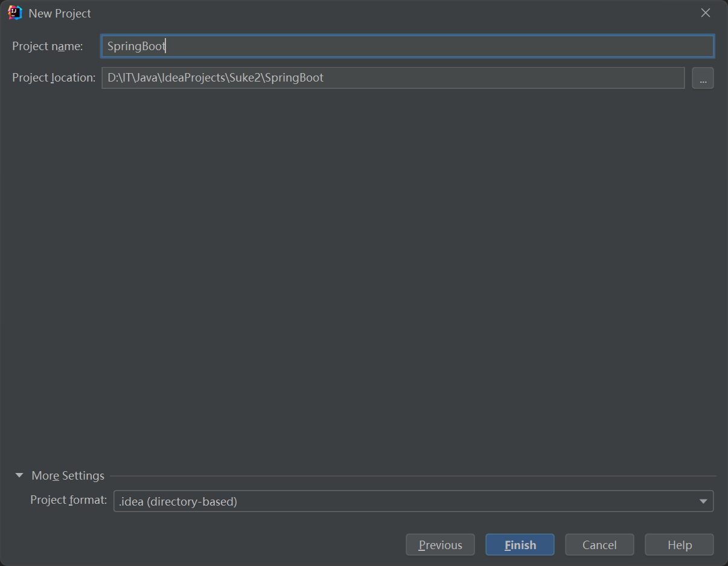This screenshot has width=728, height=566.
Task: Click the IntelliJ IDEA logo in the title bar
Action: click(13, 13)
